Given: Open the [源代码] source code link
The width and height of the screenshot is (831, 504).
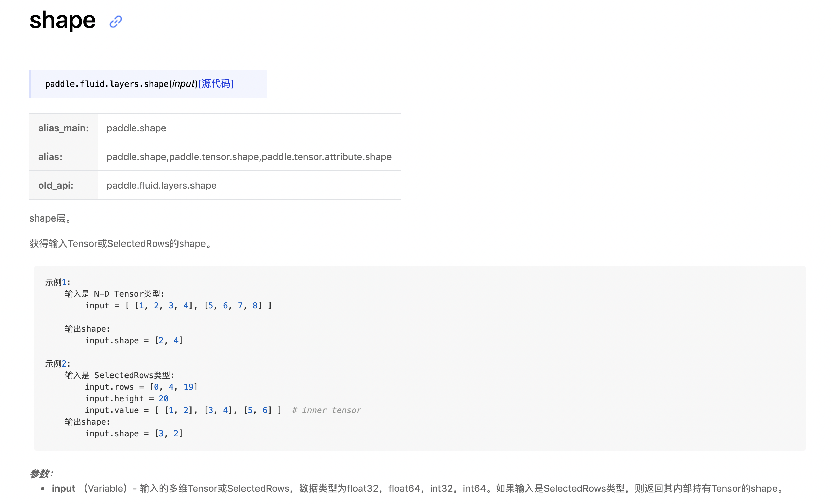Looking at the screenshot, I should pyautogui.click(x=216, y=84).
